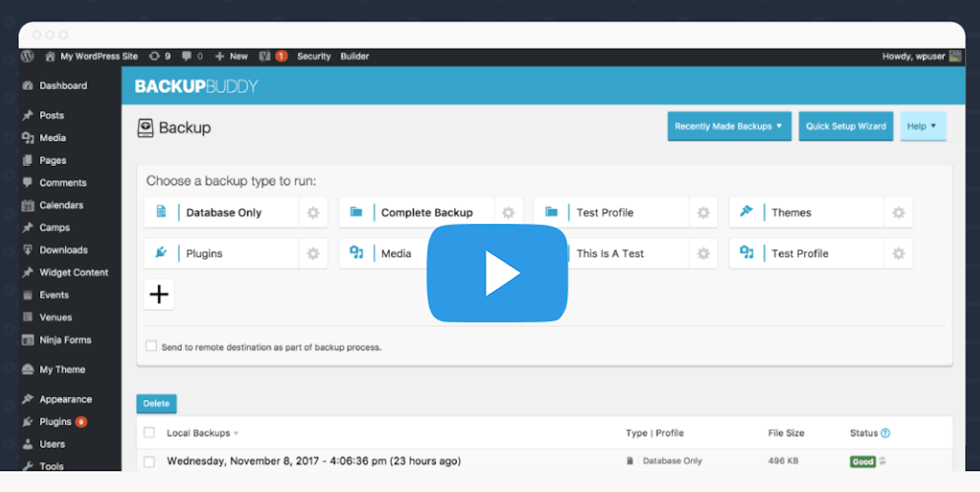
Task: Click the BackupBuddy logo banner
Action: tap(196, 87)
